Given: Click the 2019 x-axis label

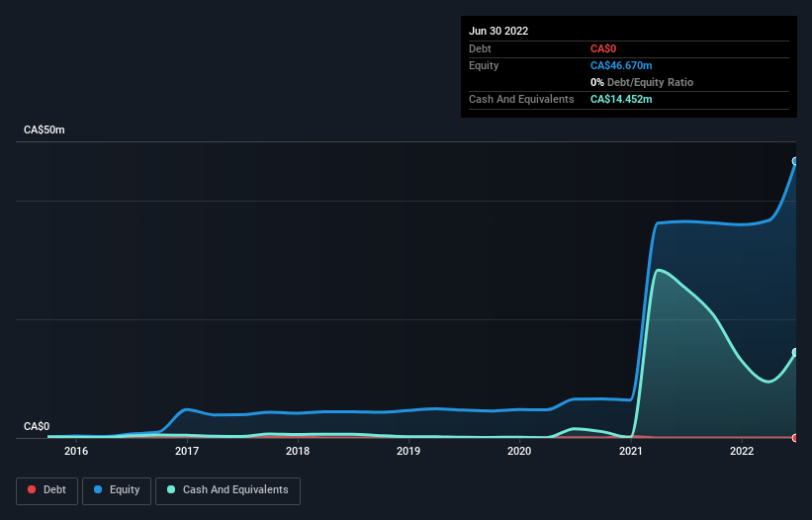Looking at the screenshot, I should (408, 451).
